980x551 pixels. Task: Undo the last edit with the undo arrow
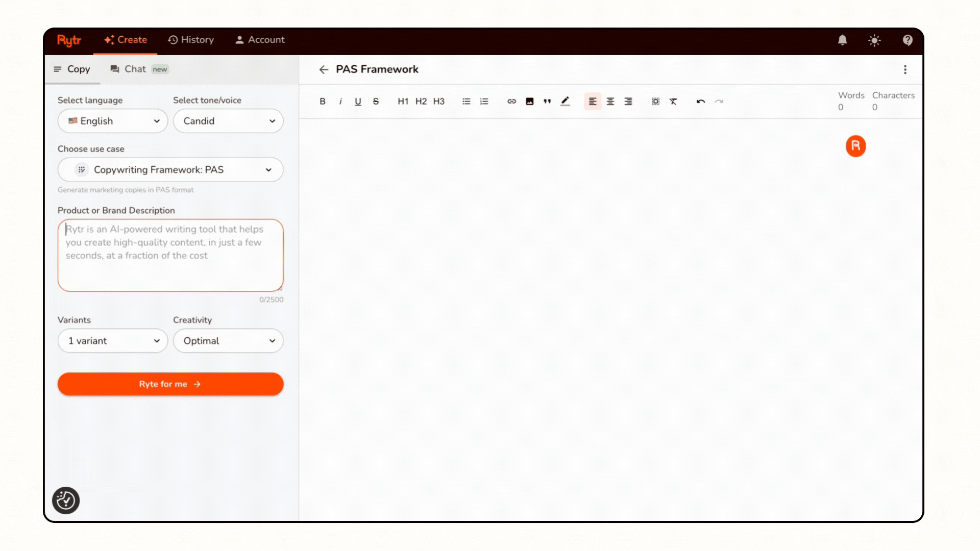[x=700, y=101]
